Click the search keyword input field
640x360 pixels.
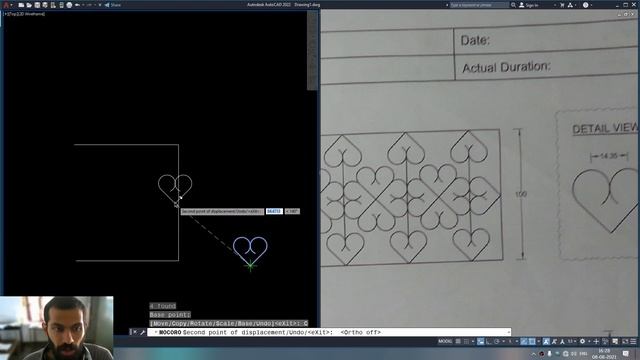(x=480, y=5)
